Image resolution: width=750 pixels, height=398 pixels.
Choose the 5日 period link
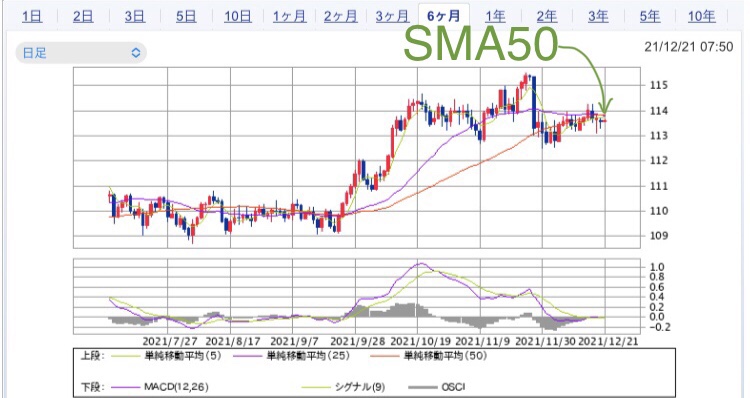coord(186,17)
